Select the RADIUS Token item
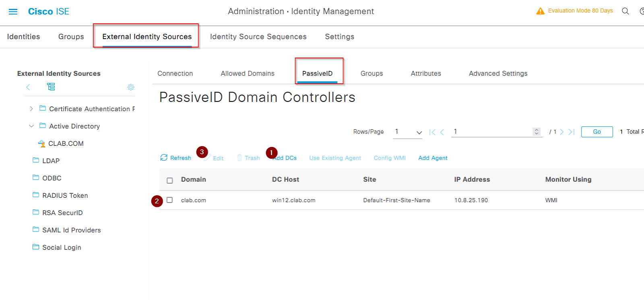This screenshot has height=300, width=644. pos(65,195)
